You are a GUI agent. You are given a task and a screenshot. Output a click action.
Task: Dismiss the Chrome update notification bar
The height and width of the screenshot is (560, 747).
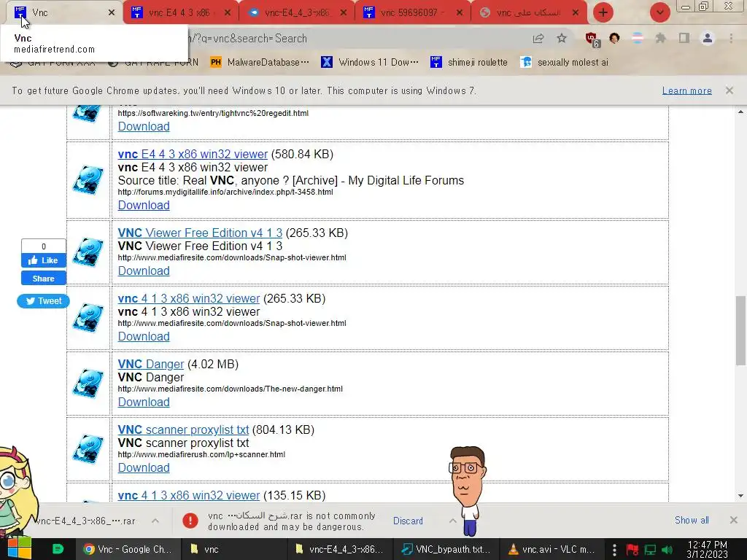click(729, 90)
